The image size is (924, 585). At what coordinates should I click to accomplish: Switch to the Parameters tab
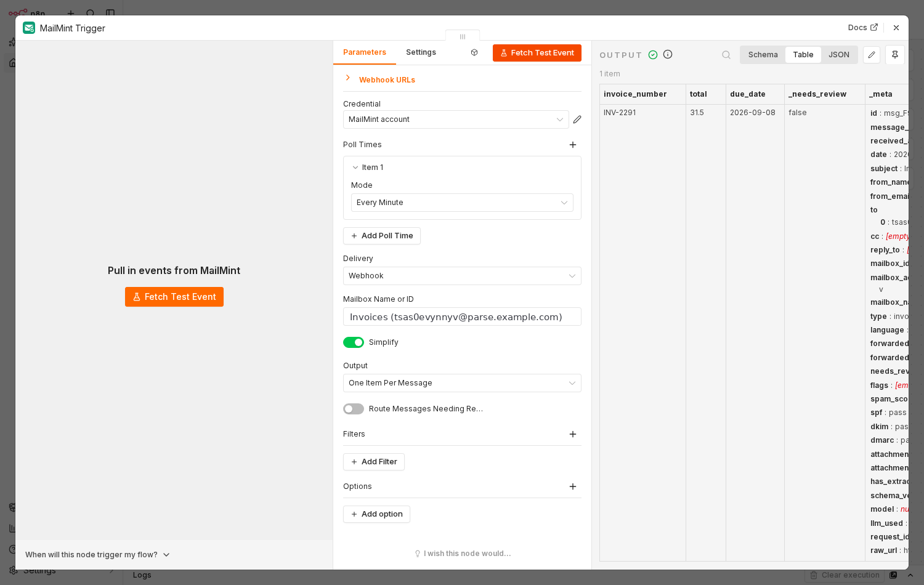coord(365,52)
